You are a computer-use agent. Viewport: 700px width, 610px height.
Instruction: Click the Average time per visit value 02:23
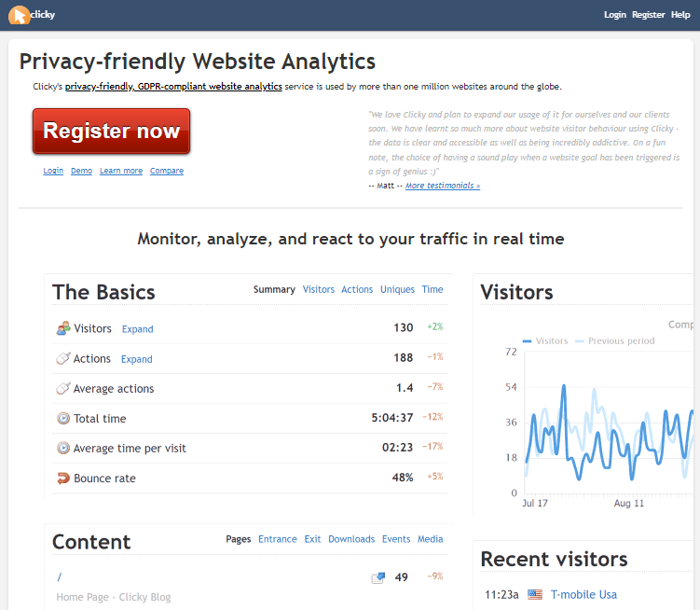397,448
